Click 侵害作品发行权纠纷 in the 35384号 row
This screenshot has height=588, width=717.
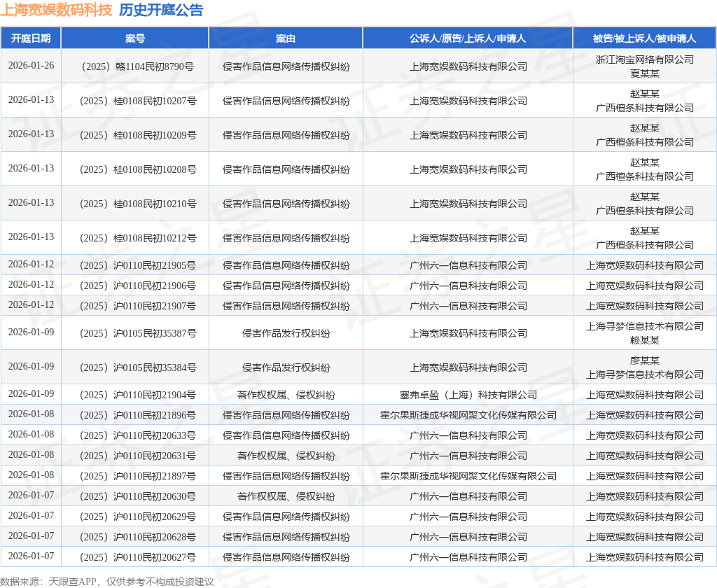[286, 367]
